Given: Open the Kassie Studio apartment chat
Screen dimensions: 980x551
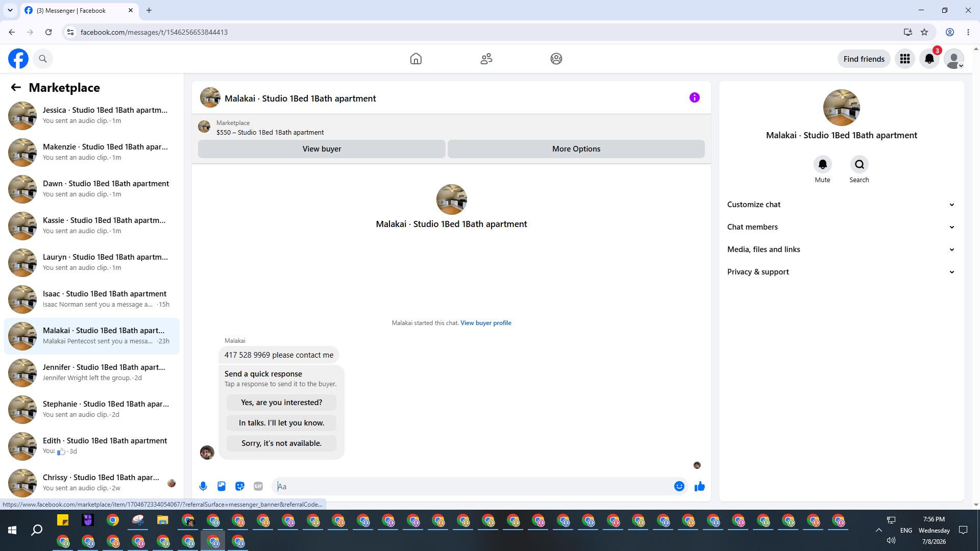Looking at the screenshot, I should 92,226.
